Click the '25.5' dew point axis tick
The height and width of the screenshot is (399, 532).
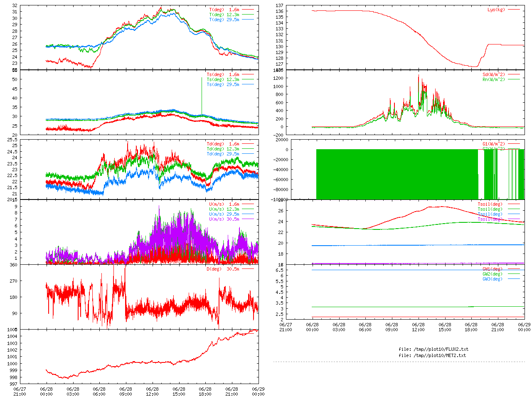[x=12, y=140]
